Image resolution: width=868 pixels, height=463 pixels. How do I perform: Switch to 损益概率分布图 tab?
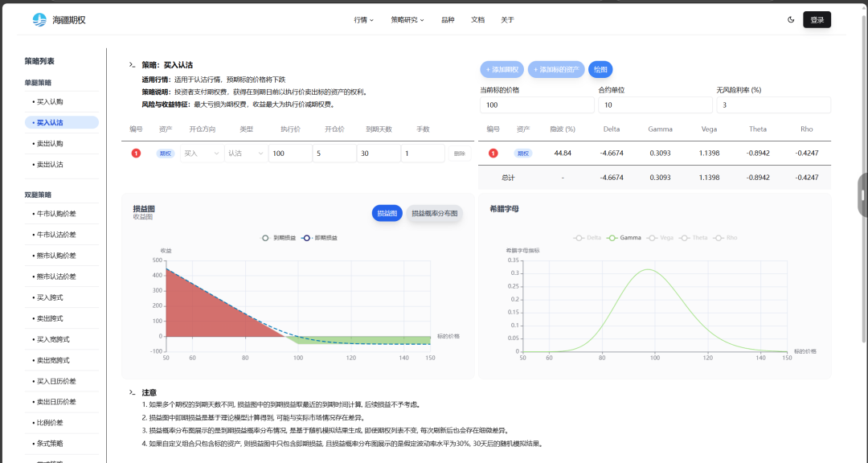pos(434,214)
